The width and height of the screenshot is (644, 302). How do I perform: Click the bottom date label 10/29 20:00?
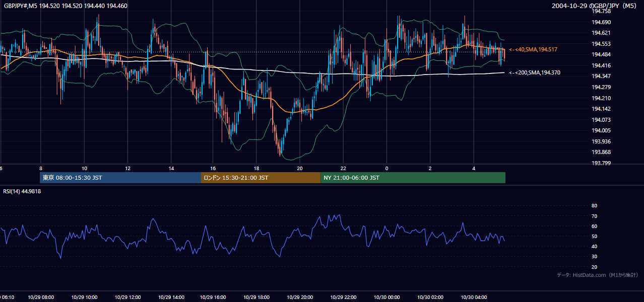click(x=300, y=297)
